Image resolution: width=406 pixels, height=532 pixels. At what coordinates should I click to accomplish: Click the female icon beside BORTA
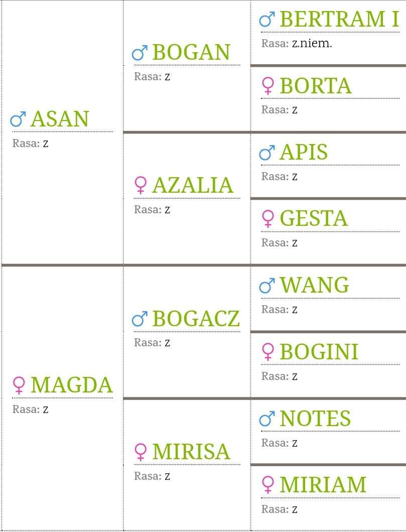(x=267, y=86)
